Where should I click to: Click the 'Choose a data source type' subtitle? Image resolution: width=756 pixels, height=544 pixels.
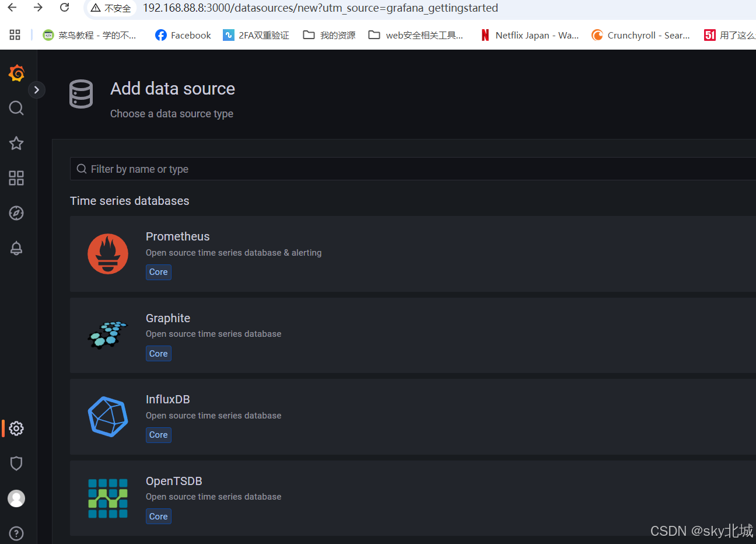pos(171,114)
